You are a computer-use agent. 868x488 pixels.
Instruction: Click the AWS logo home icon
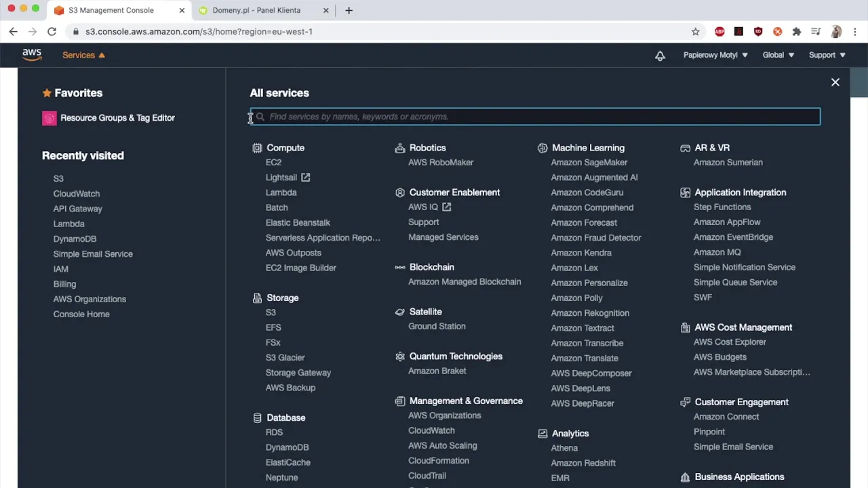pos(32,55)
